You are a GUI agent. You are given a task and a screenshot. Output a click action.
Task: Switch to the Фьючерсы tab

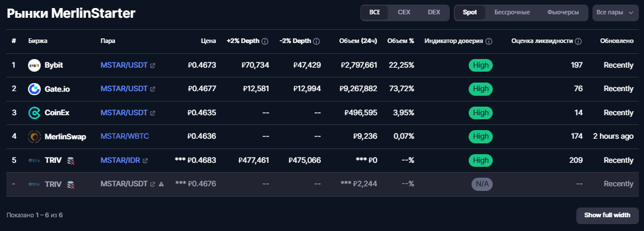(563, 13)
